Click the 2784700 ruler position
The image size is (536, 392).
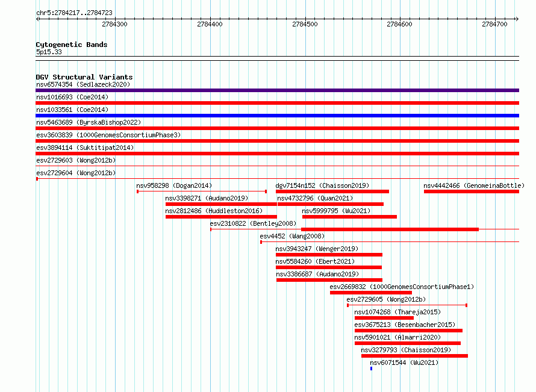click(x=494, y=24)
